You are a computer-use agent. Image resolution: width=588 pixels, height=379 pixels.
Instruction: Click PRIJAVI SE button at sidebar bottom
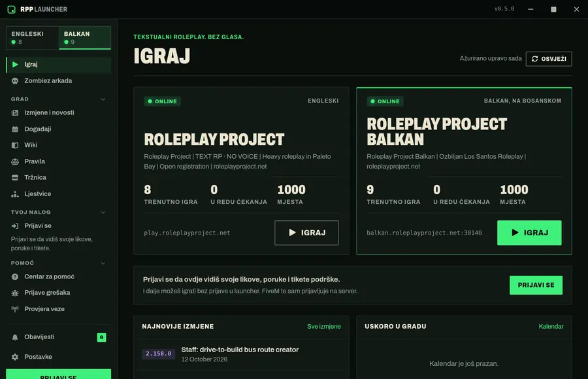pyautogui.click(x=59, y=374)
